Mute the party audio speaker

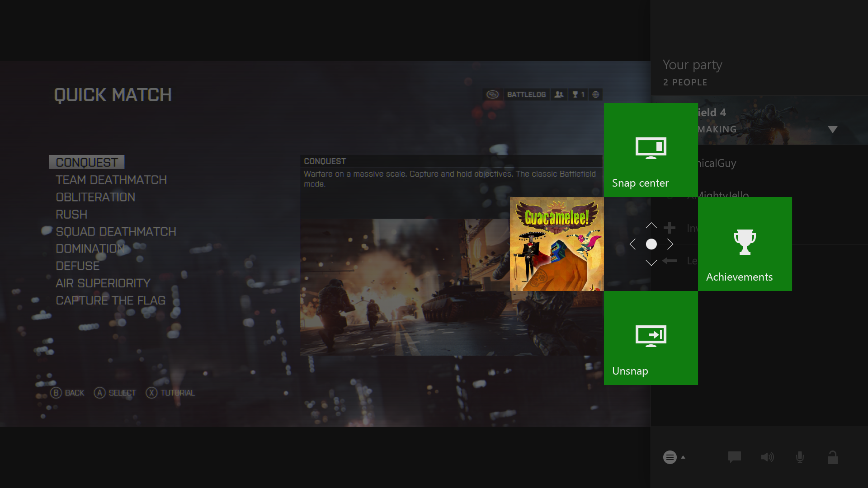[x=767, y=457]
